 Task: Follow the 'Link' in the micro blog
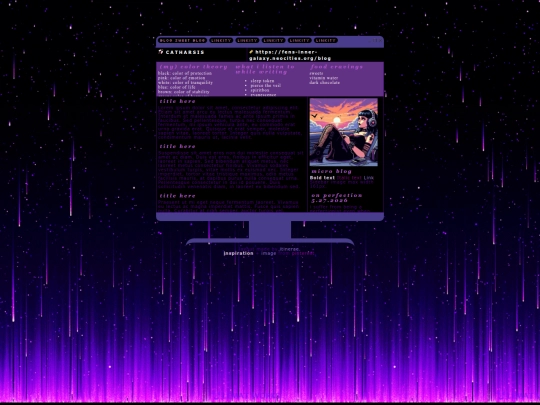point(368,178)
